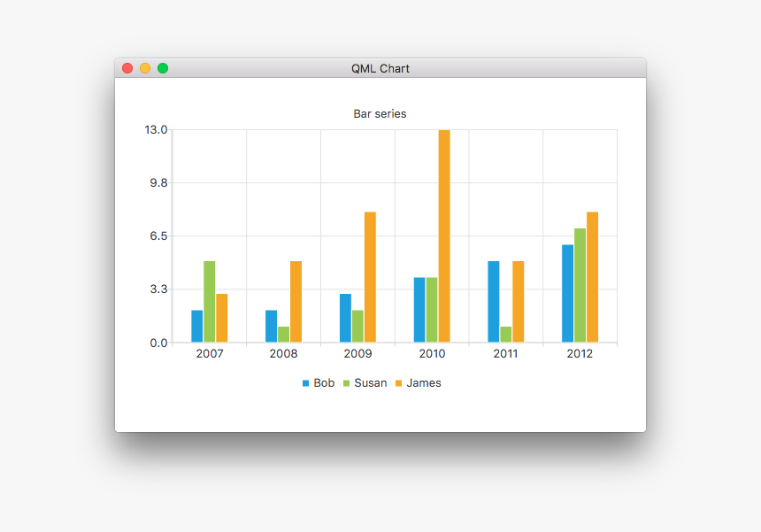
Task: Click the blue Bob legend marker
Action: tap(304, 383)
